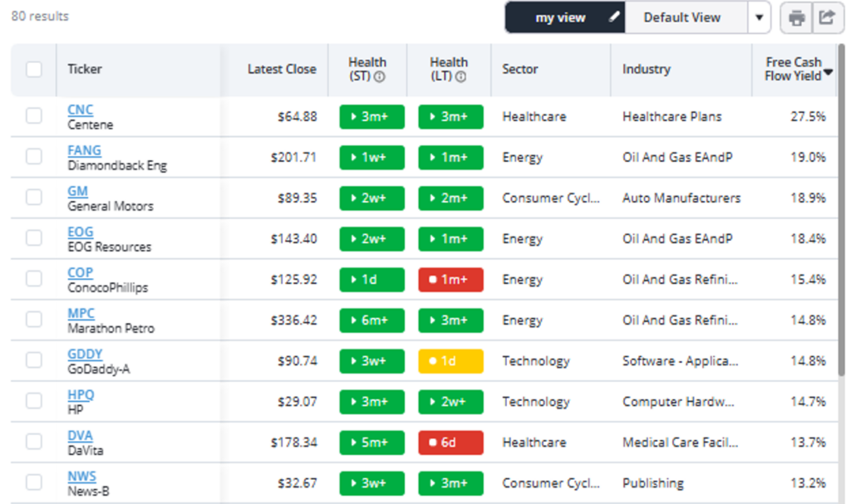
Task: Open the FANG ticker link
Action: pyautogui.click(x=84, y=150)
